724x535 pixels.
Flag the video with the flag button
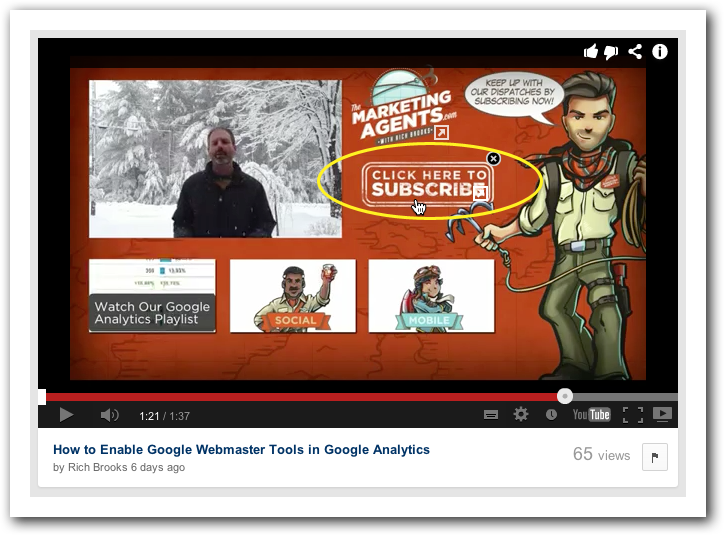click(655, 457)
